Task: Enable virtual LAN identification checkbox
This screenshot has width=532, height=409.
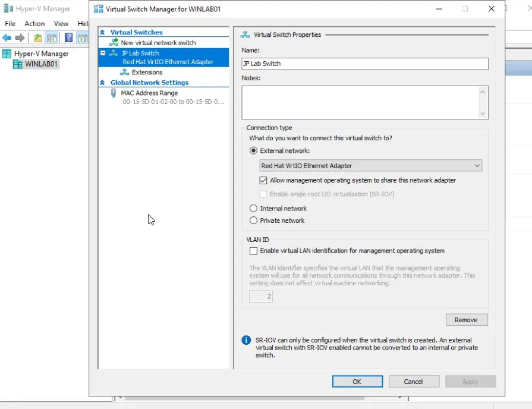Action: pos(253,251)
